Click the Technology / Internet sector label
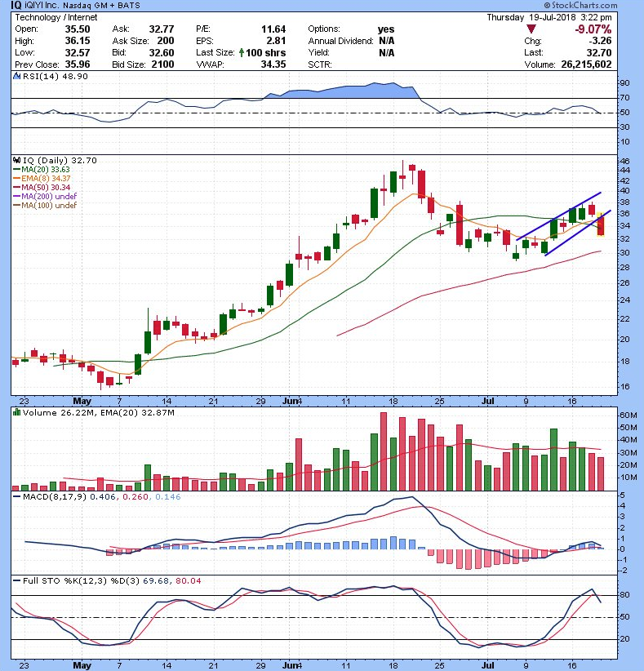This screenshot has height=671, width=644. 56,17
